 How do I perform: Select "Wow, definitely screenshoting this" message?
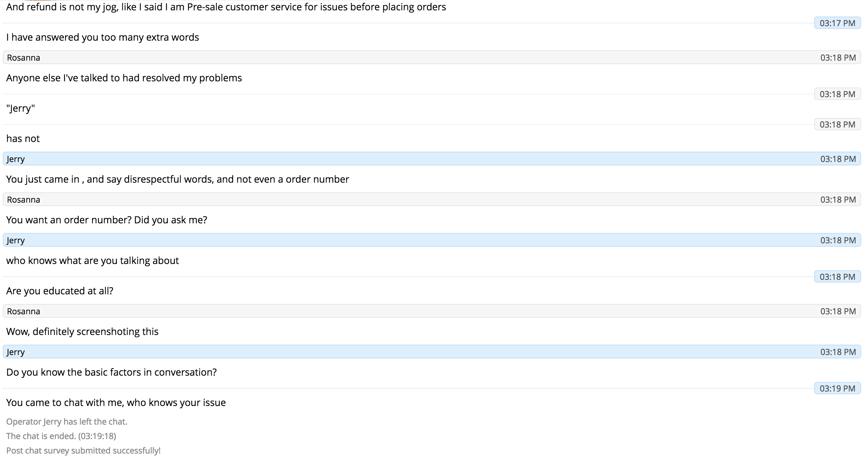click(x=82, y=332)
